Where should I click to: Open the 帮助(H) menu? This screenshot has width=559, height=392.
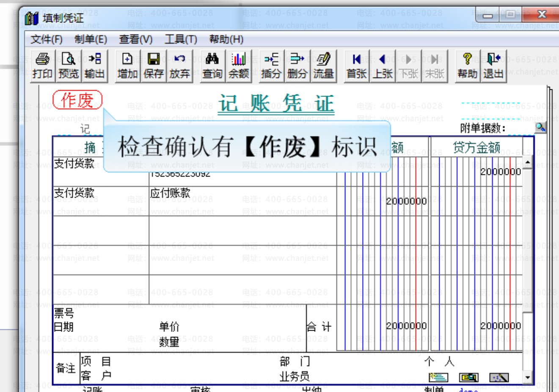pyautogui.click(x=226, y=39)
